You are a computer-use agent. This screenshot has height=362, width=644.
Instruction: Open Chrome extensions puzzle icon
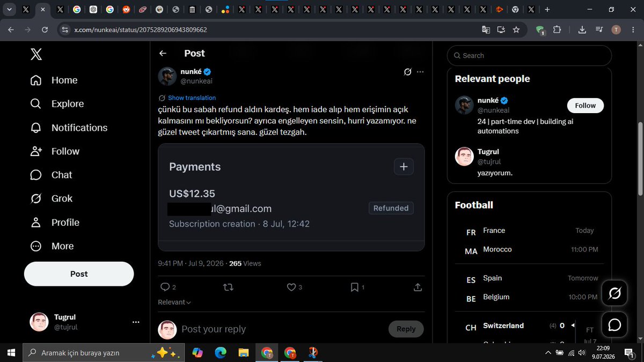[557, 30]
